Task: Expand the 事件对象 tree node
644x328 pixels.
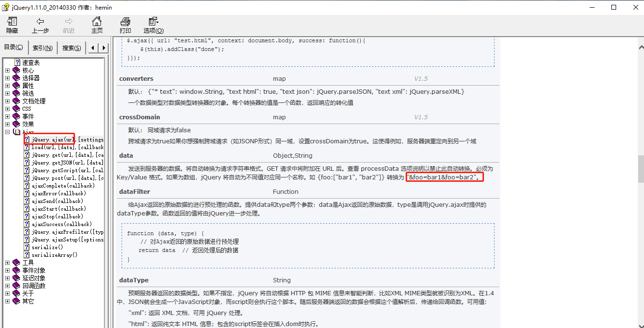Action: tap(7, 270)
